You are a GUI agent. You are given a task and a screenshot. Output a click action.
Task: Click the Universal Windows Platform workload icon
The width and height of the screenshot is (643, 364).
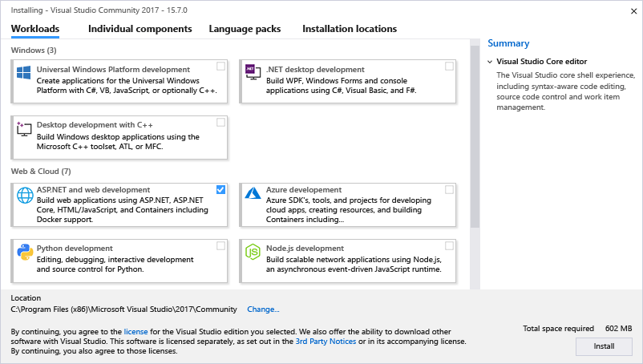click(23, 72)
